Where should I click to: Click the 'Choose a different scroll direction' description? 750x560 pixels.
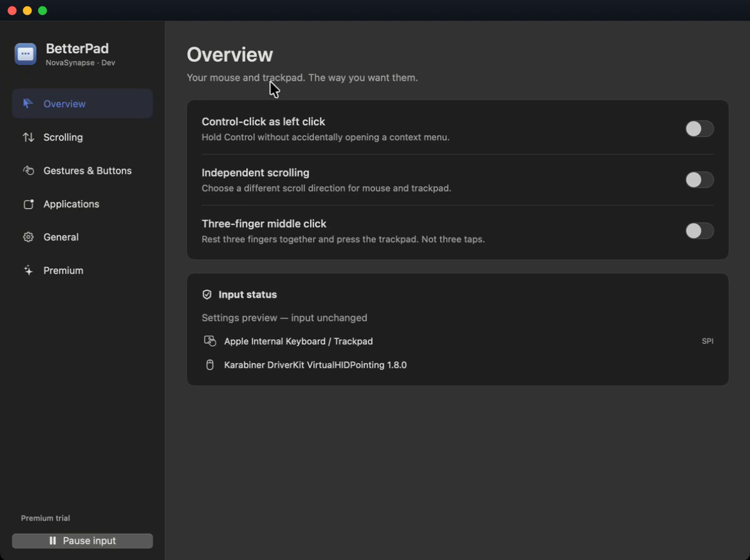pyautogui.click(x=326, y=188)
